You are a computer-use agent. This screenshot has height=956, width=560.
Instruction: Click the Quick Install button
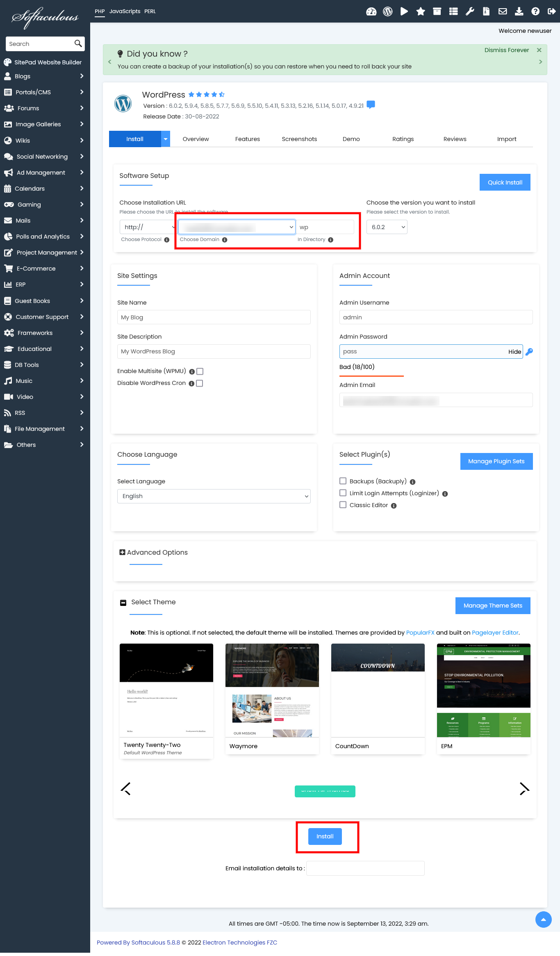505,182
